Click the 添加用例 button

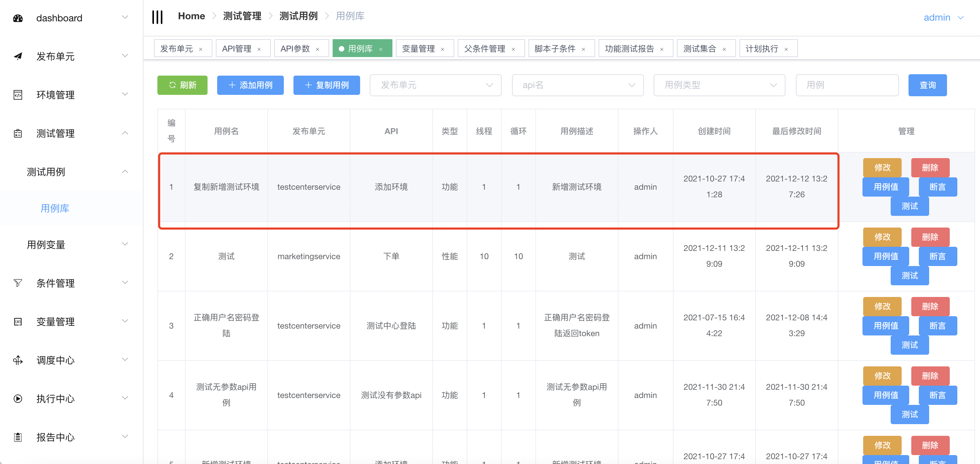250,85
